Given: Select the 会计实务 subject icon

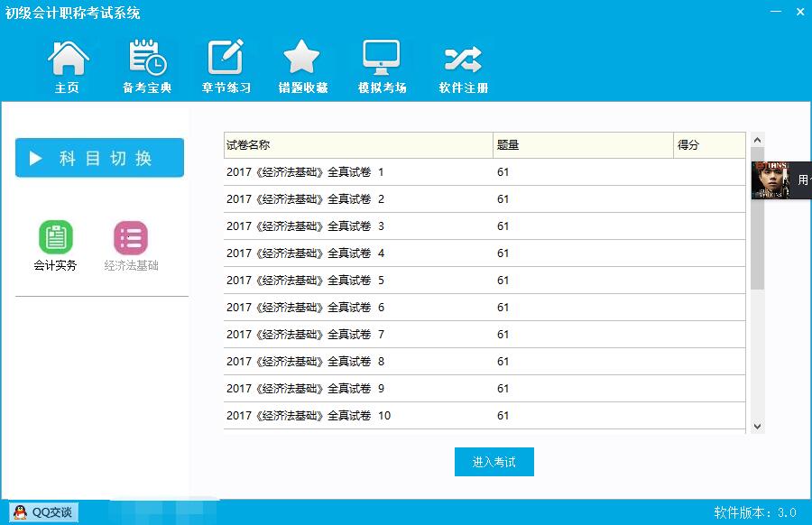Looking at the screenshot, I should pyautogui.click(x=56, y=238).
